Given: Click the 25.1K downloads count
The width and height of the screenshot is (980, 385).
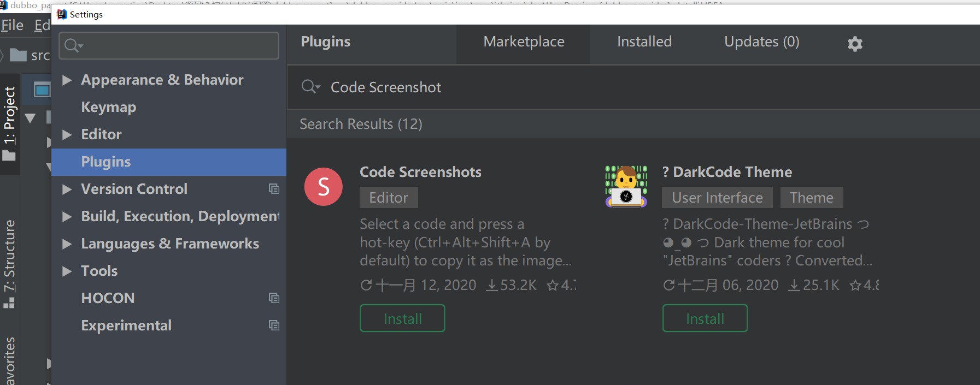Looking at the screenshot, I should [x=814, y=285].
